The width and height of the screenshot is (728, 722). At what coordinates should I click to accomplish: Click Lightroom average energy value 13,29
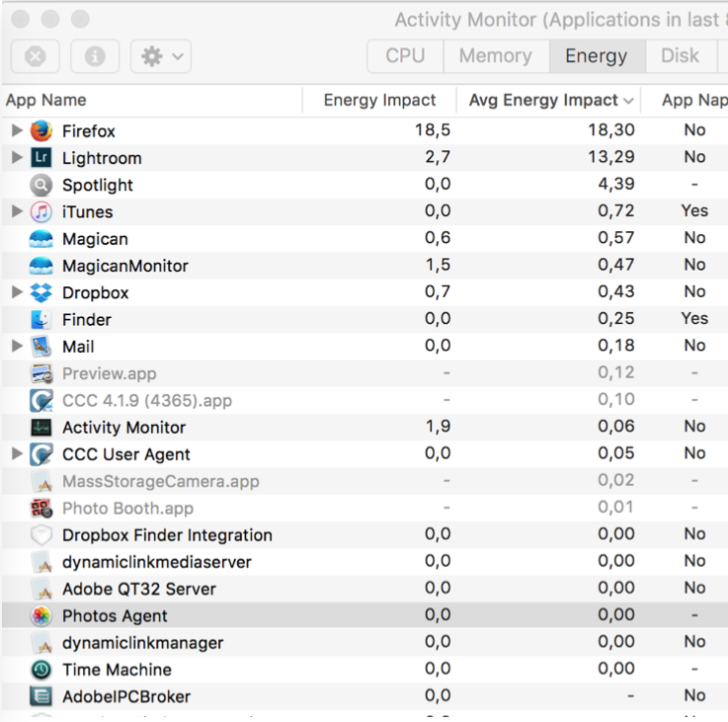pyautogui.click(x=611, y=157)
